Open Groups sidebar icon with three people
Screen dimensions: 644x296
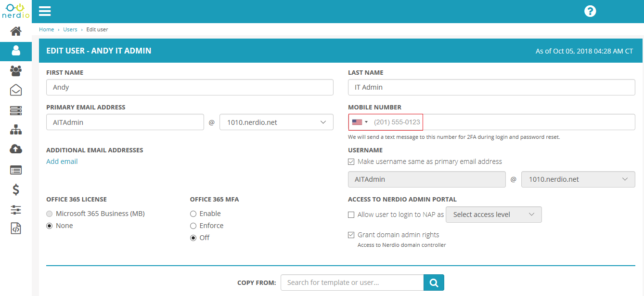[x=16, y=71]
